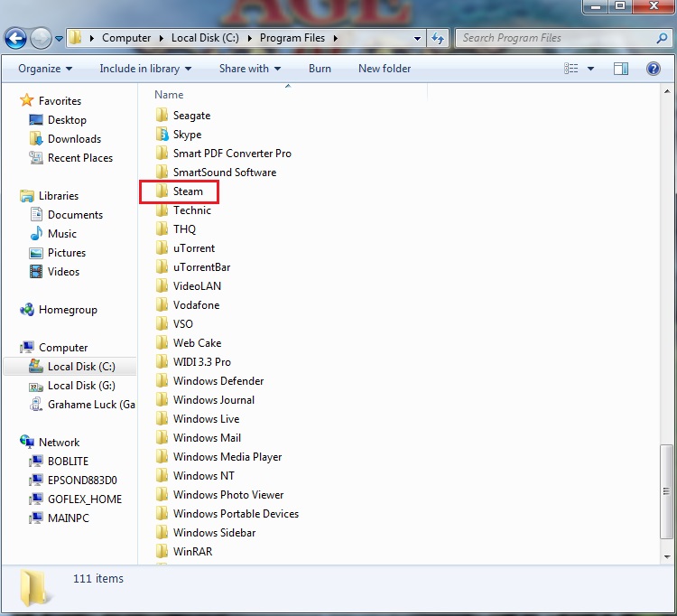
Task: Click the WinRAR folder icon
Action: [x=162, y=551]
